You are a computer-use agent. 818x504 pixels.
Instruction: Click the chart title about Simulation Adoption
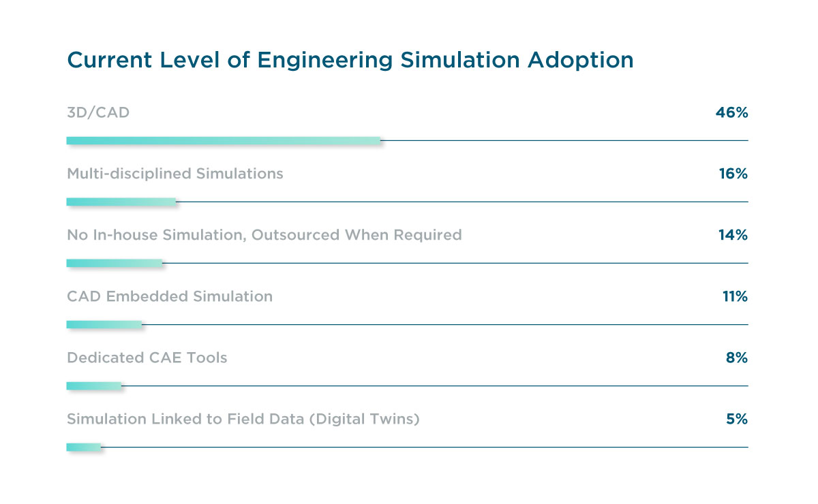(x=350, y=60)
